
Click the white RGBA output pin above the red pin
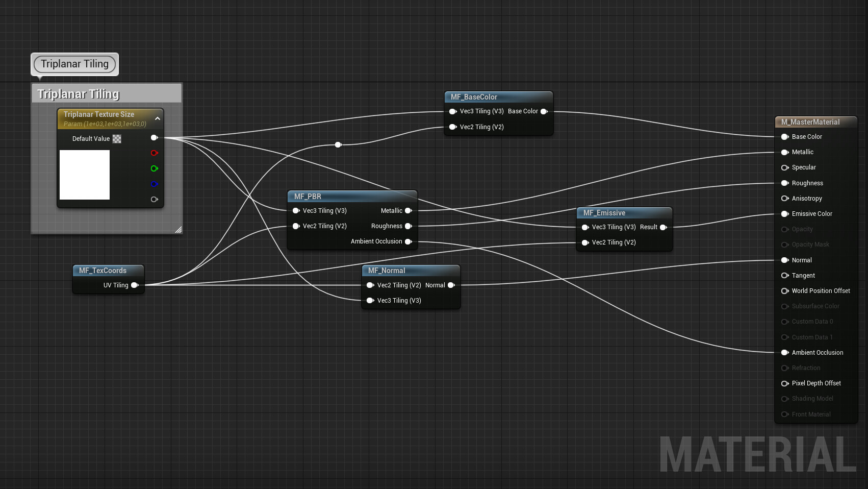[x=155, y=137]
